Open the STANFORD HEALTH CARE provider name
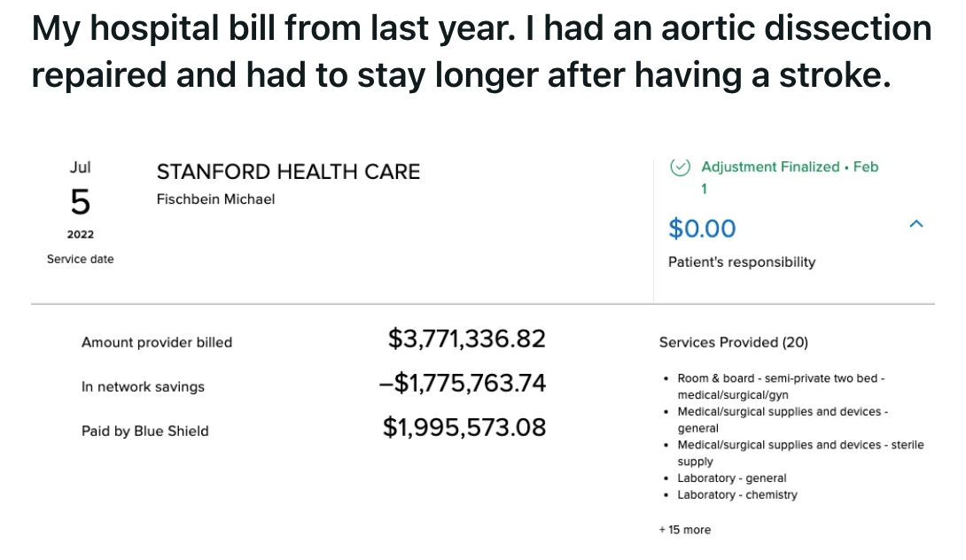Image resolution: width=966 pixels, height=560 pixels. pyautogui.click(x=288, y=171)
